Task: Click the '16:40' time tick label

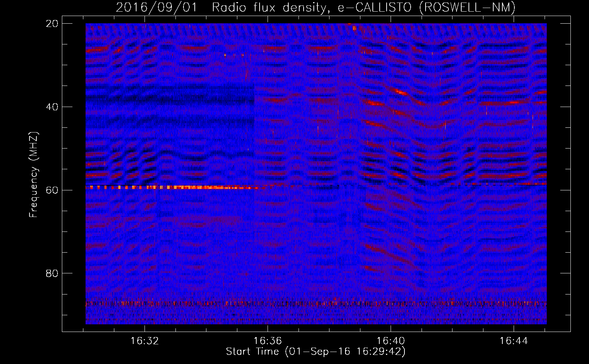Action: tap(391, 341)
